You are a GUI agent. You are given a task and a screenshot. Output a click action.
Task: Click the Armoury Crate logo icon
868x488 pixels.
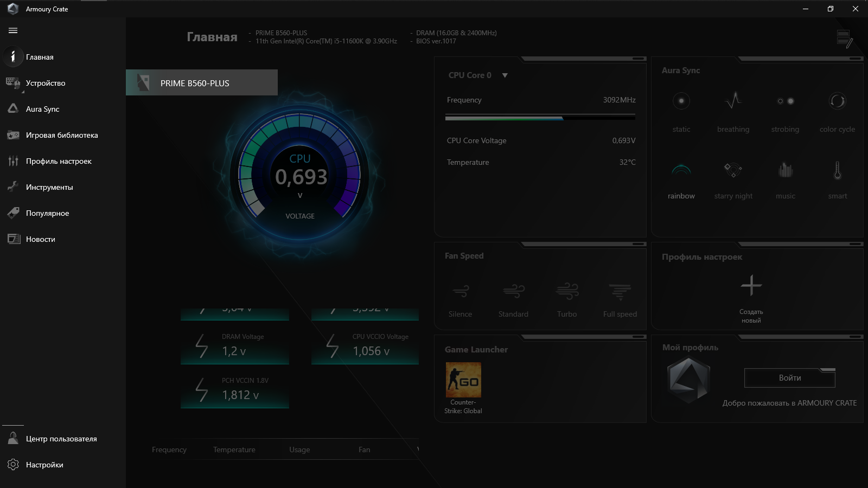coord(13,9)
